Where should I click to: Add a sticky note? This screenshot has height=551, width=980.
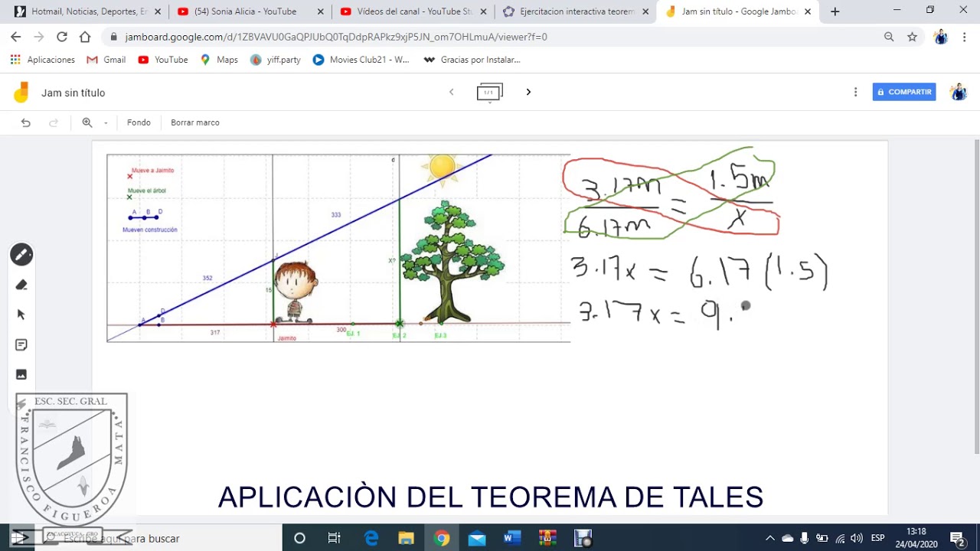21,344
